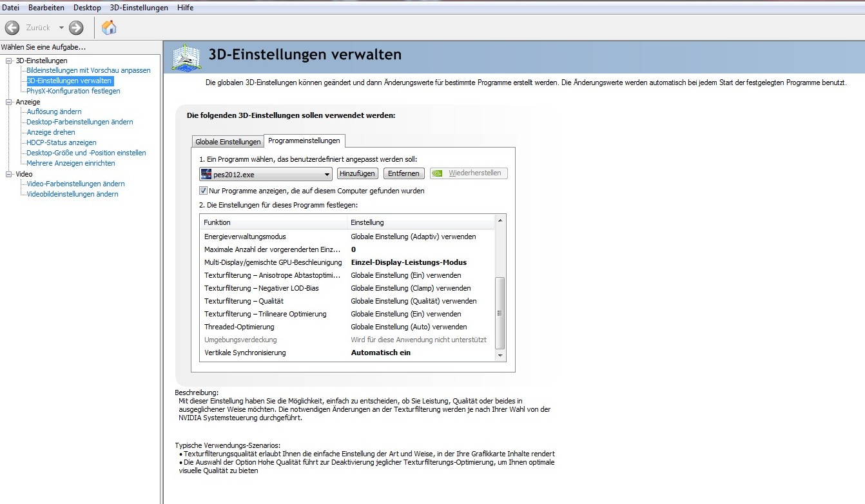Open the Hilfe menu
865x504 pixels.
pos(185,8)
